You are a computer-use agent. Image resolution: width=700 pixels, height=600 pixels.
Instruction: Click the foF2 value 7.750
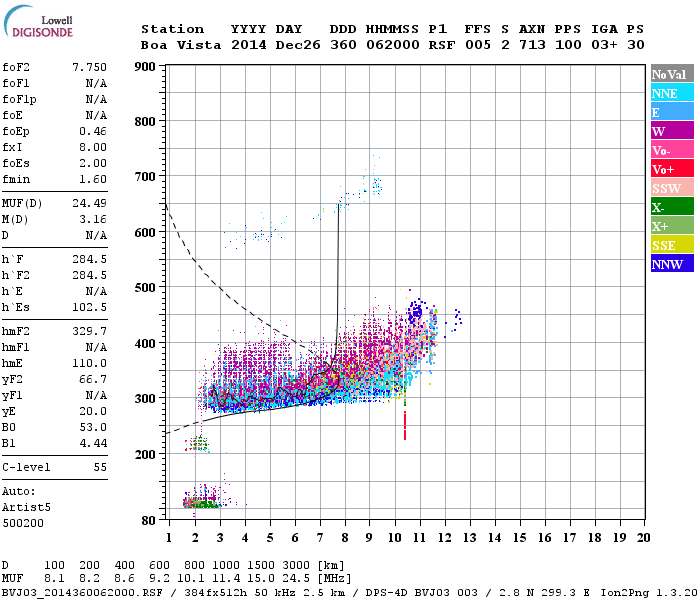89,67
